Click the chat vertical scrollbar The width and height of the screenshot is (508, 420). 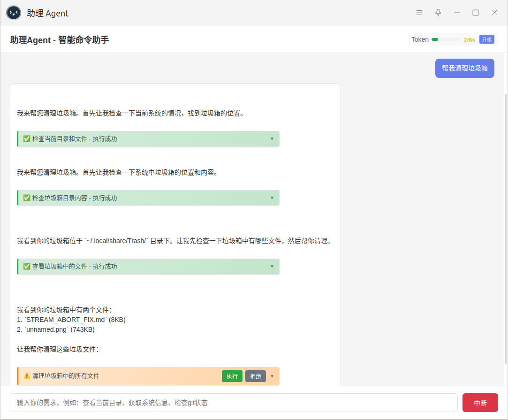click(505, 225)
